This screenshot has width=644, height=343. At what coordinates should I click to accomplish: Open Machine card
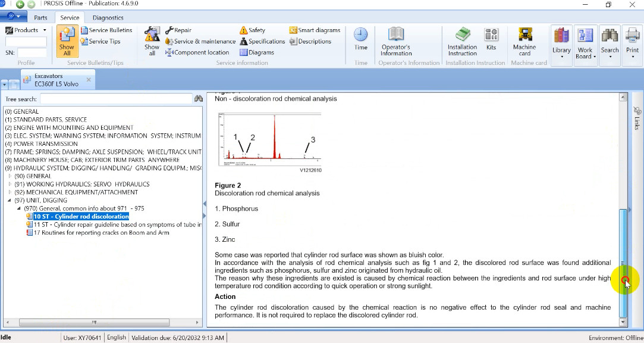coord(524,41)
